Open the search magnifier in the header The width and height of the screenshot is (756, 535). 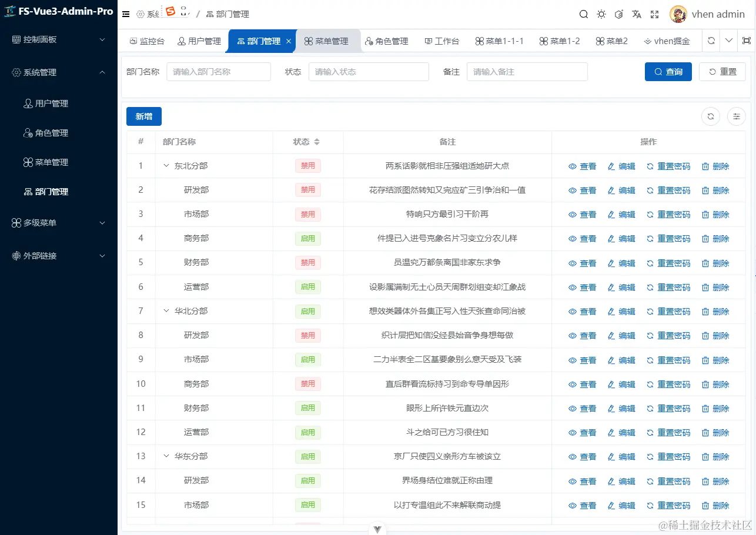click(x=583, y=14)
